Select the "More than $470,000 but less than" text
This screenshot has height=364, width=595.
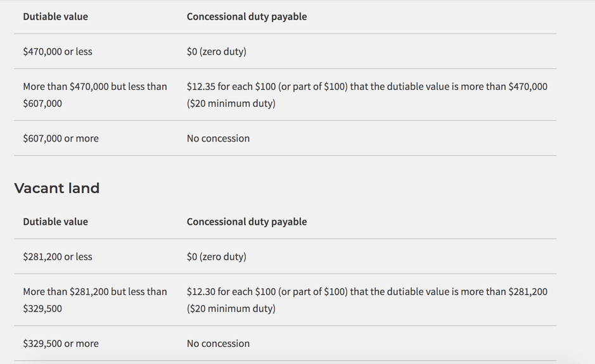coord(95,86)
